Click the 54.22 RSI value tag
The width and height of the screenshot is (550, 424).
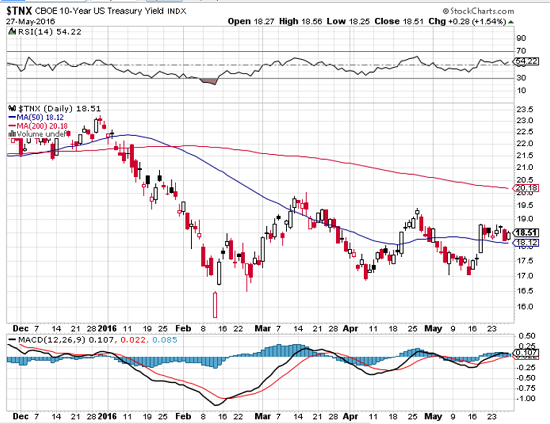click(x=526, y=61)
